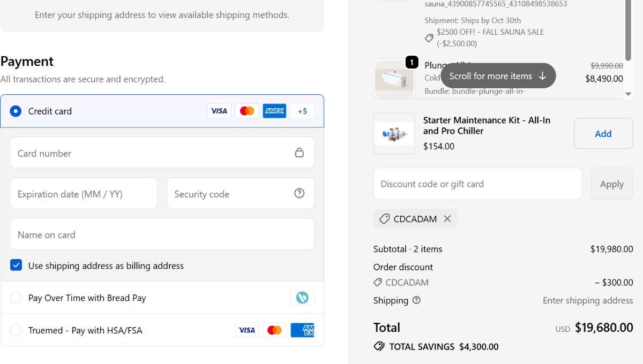Apply the discount code

point(611,184)
